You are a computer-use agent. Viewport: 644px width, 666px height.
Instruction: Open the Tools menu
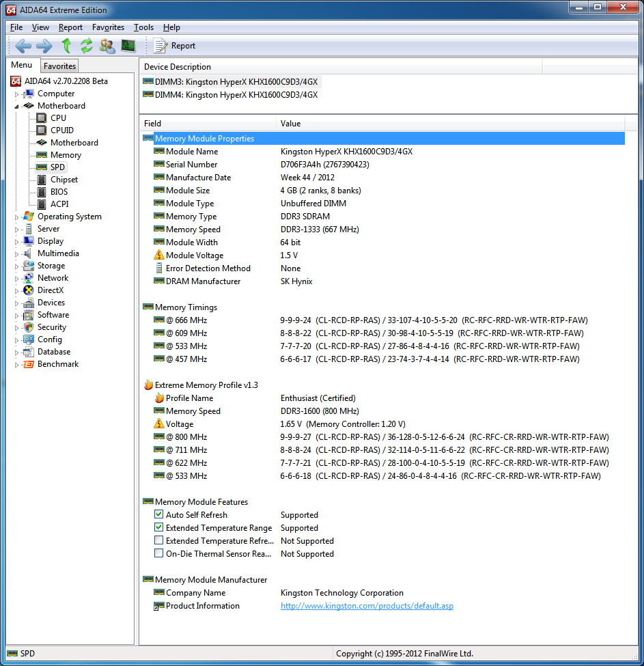tap(143, 27)
